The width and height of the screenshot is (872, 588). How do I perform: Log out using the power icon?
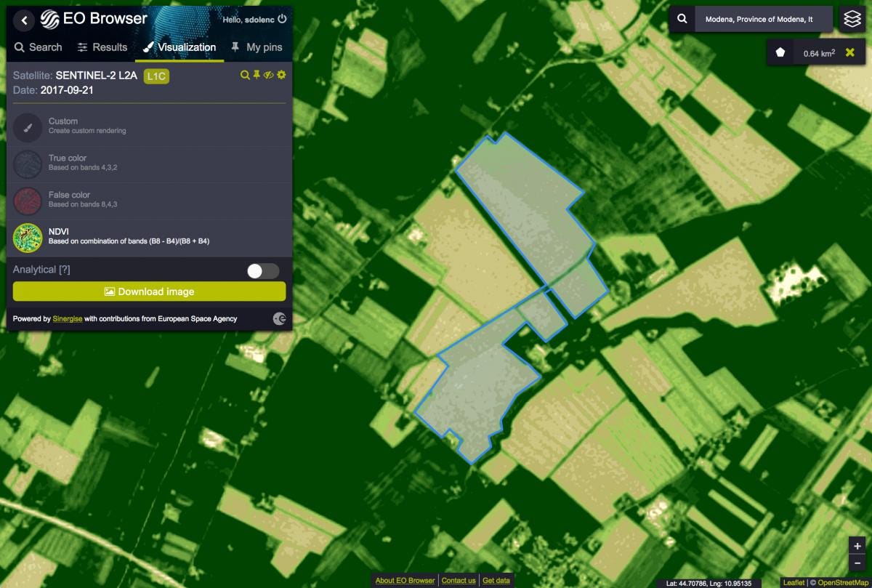282,20
